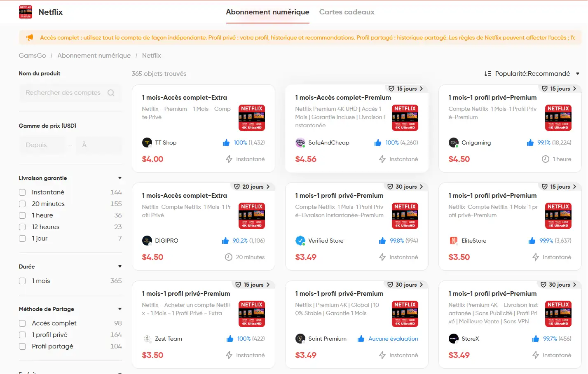Click SafeAndCheap seller avatar
The height and width of the screenshot is (374, 588).
pyautogui.click(x=300, y=143)
